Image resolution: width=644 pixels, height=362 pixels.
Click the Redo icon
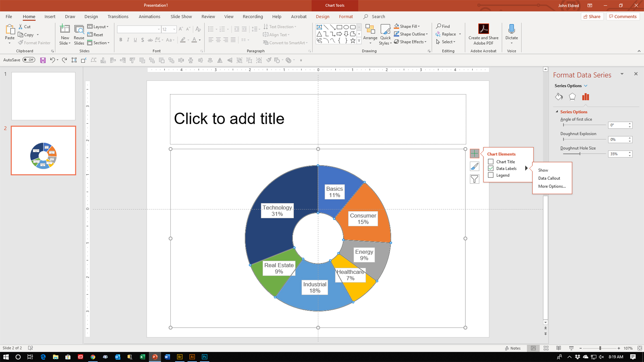[x=64, y=60]
